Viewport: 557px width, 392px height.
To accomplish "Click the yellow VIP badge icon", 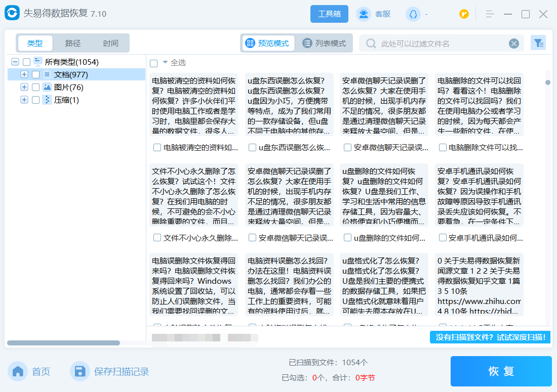I will pos(464,14).
